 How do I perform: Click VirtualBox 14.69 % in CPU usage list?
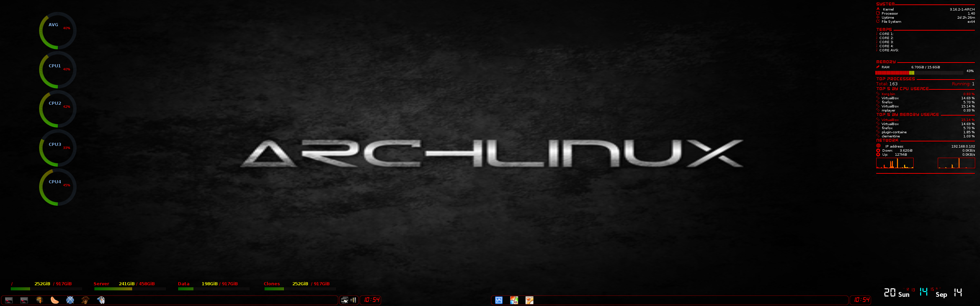928,98
